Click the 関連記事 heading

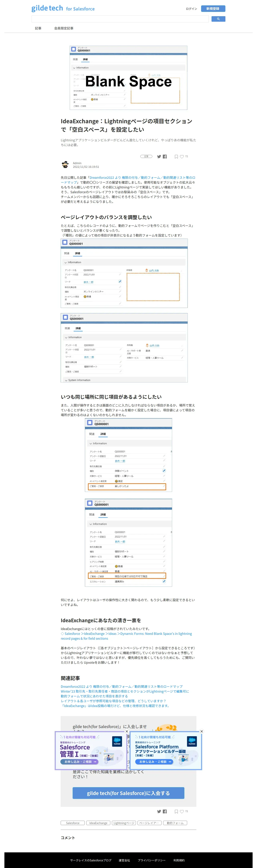click(x=70, y=678)
